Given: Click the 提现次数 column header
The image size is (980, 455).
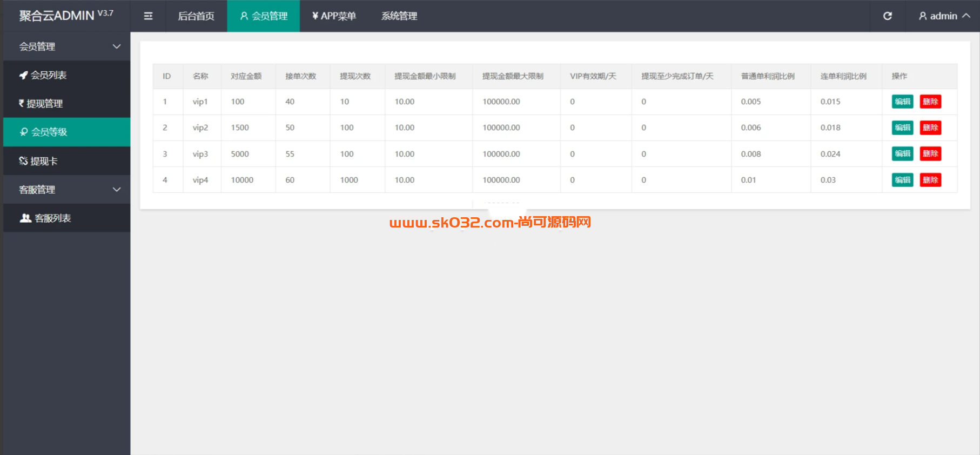Looking at the screenshot, I should coord(357,76).
